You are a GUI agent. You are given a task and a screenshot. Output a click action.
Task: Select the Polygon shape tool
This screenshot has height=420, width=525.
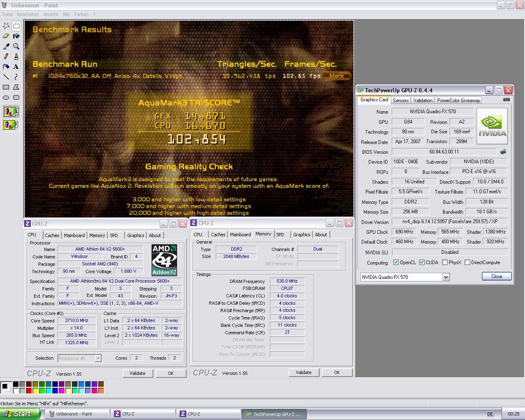point(16,87)
